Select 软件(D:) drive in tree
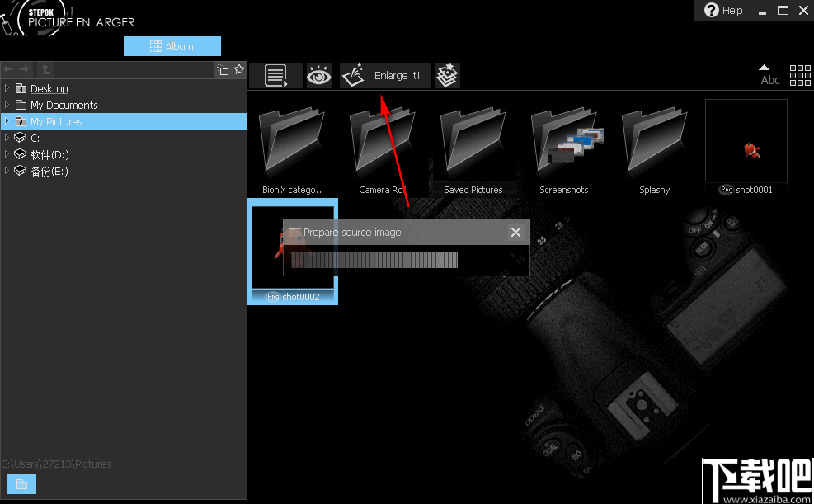The image size is (814, 504). pyautogui.click(x=49, y=155)
